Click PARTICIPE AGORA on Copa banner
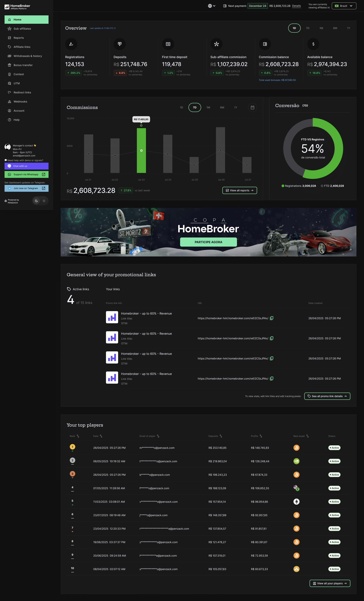The image size is (364, 601). coord(208,242)
